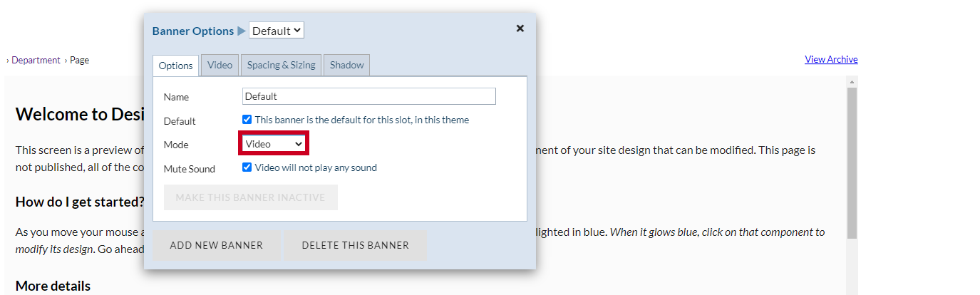This screenshot has width=980, height=295.
Task: Close the Banner Options dialog
Action: coord(520,29)
